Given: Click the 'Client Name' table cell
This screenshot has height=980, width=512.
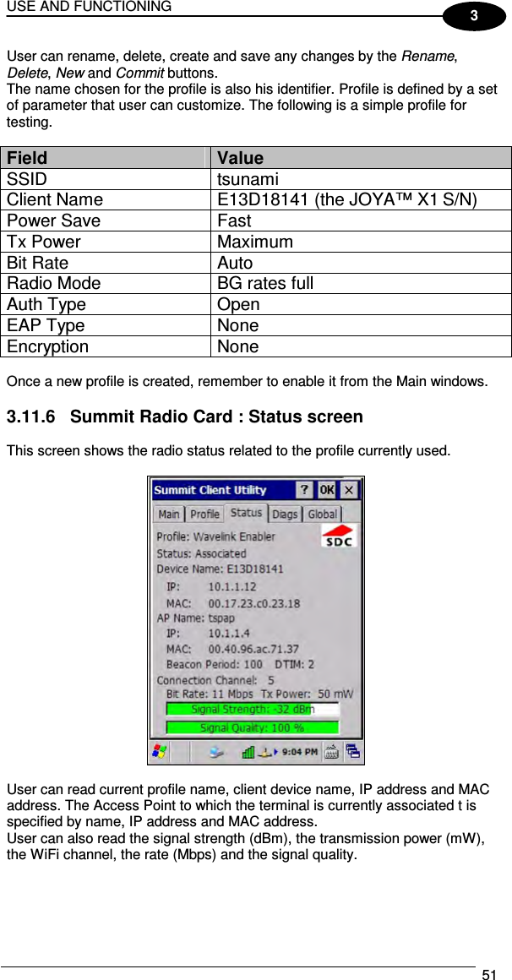Looking at the screenshot, I should point(105,200).
